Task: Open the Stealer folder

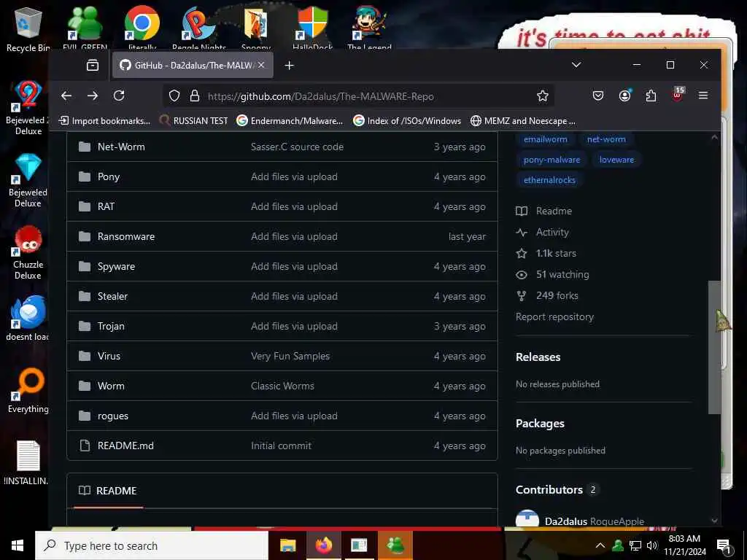Action: pos(112,296)
